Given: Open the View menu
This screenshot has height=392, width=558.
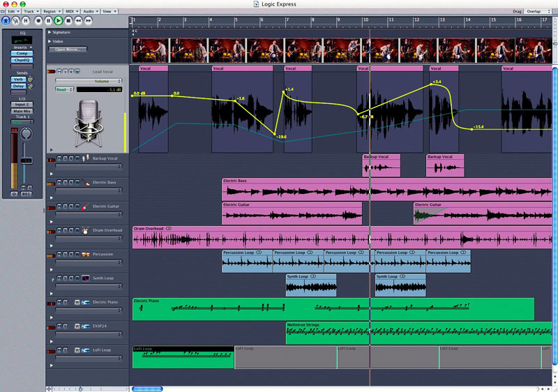Looking at the screenshot, I should pos(110,11).
